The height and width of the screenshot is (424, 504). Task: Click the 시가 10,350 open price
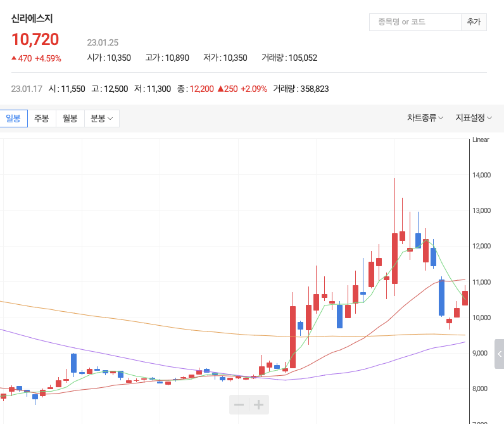coord(109,58)
